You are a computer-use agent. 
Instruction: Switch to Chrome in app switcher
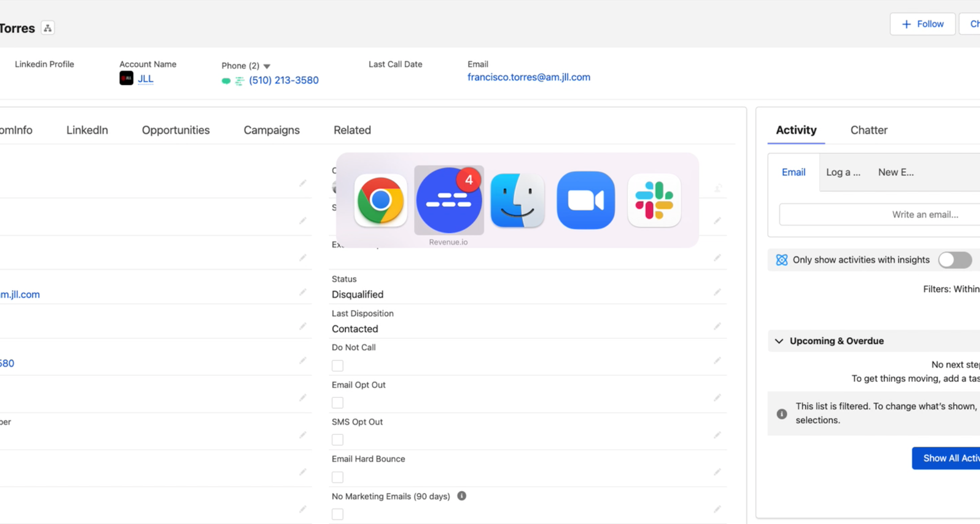[380, 200]
